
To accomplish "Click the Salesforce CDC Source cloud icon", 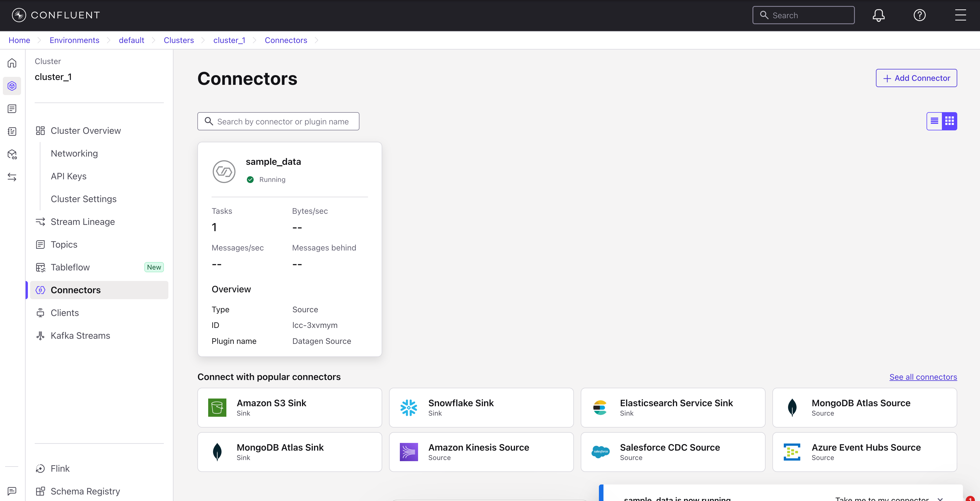I will tap(600, 451).
